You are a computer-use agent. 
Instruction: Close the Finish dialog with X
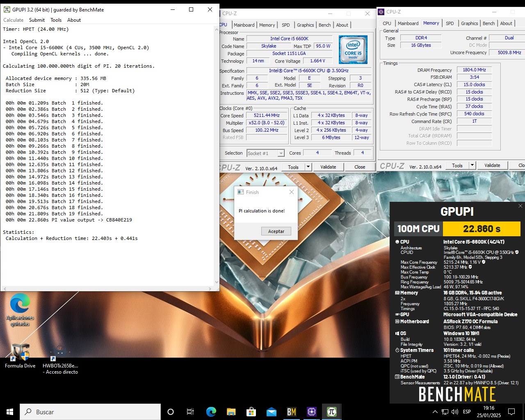click(291, 192)
